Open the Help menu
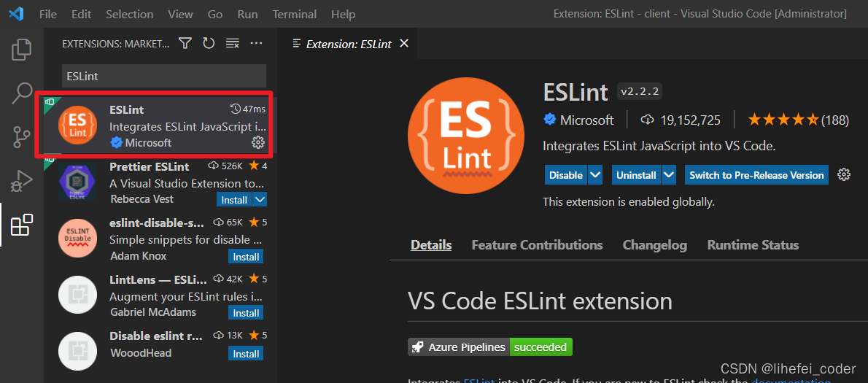The width and height of the screenshot is (868, 383). coord(344,15)
